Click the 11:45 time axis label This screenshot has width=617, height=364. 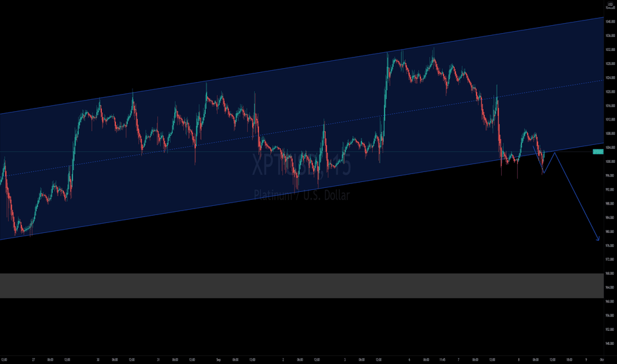coord(442,359)
